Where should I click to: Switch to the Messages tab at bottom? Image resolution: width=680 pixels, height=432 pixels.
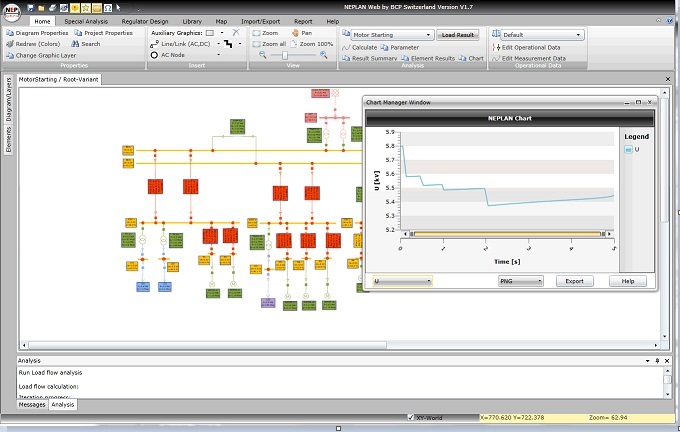[x=32, y=405]
